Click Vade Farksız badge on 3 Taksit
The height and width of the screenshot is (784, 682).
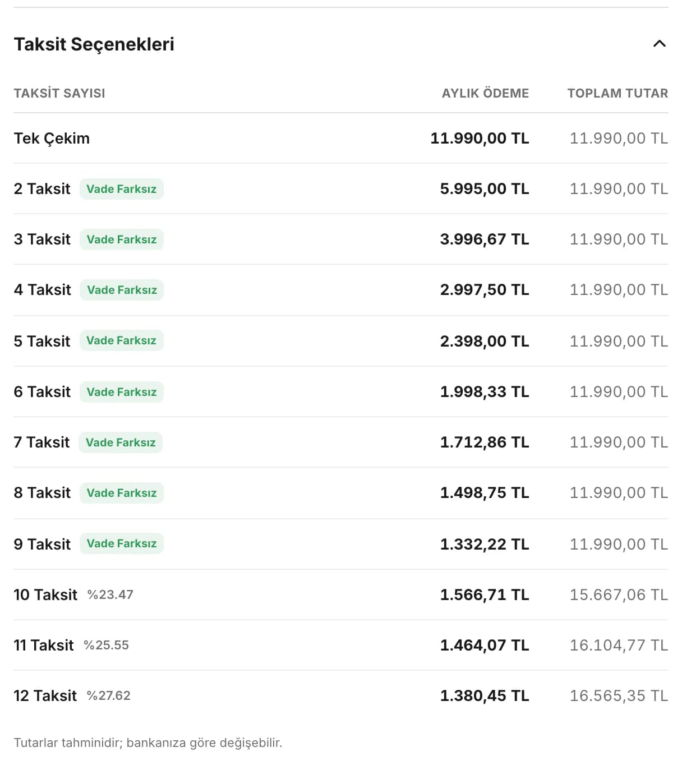point(122,239)
